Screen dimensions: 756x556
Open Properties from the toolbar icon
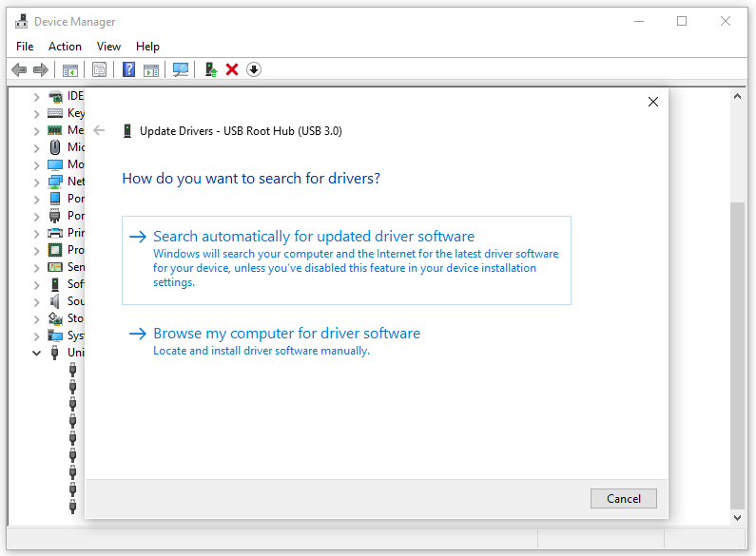tap(99, 69)
